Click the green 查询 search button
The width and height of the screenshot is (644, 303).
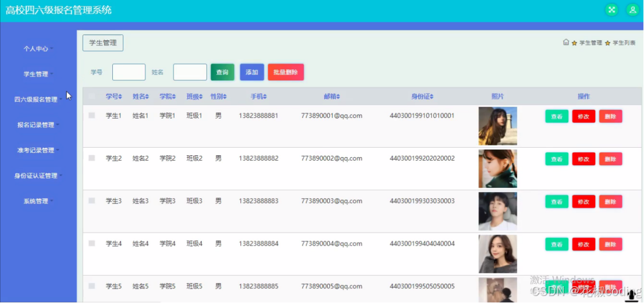click(222, 72)
